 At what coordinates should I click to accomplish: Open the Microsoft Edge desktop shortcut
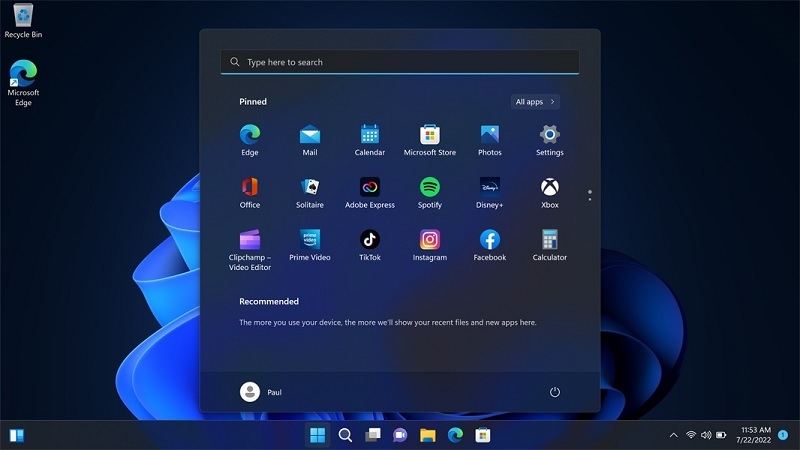23,83
